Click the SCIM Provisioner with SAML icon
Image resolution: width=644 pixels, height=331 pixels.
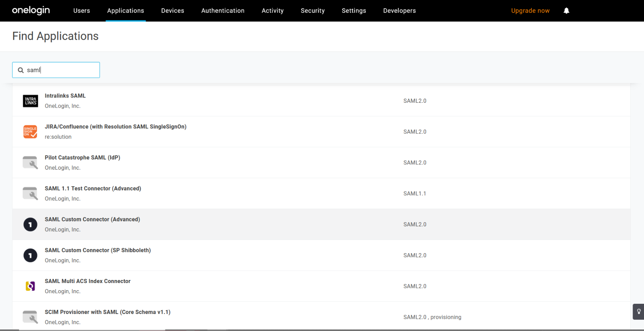pos(30,317)
